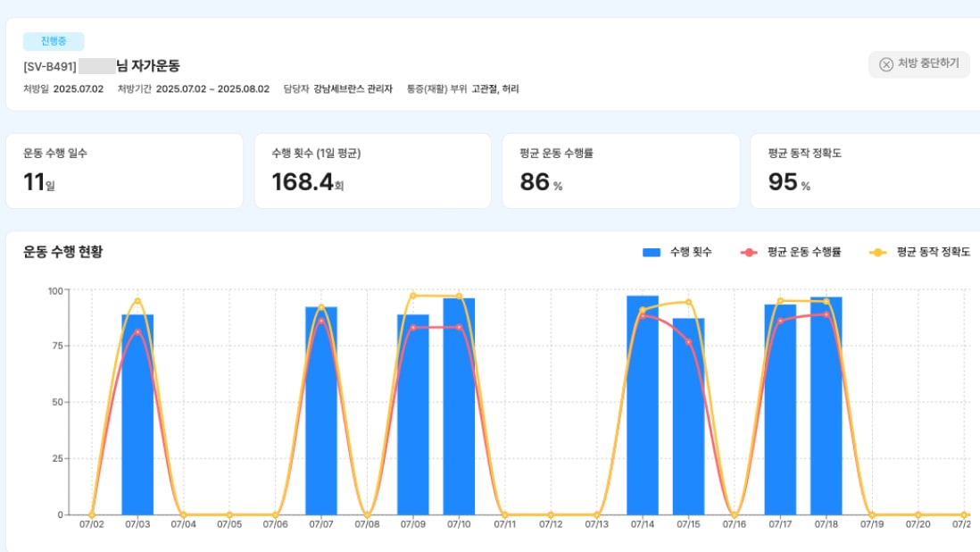This screenshot has height=552, width=980.
Task: Click the circled X icon in 처방 중단하기
Action: 886,64
